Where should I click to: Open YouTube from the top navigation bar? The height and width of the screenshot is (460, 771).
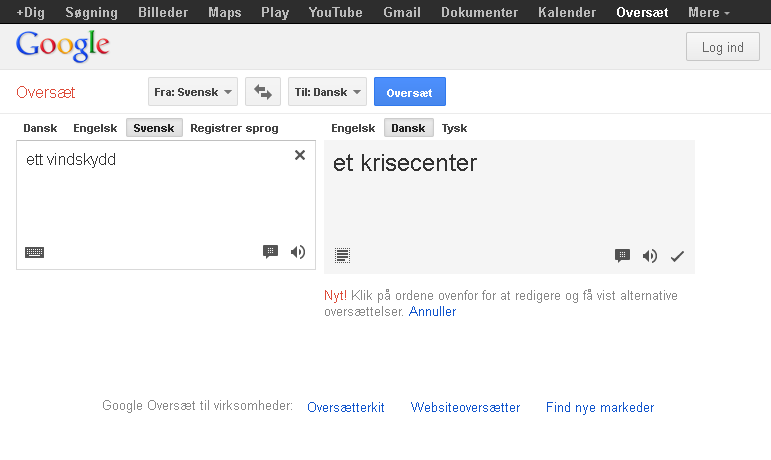point(335,13)
